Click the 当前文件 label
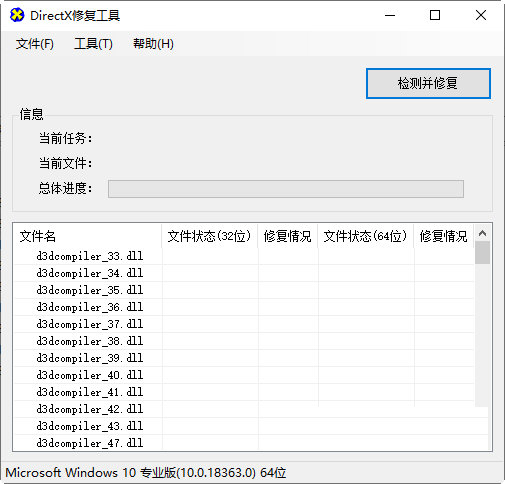This screenshot has width=505, height=484. 65,163
